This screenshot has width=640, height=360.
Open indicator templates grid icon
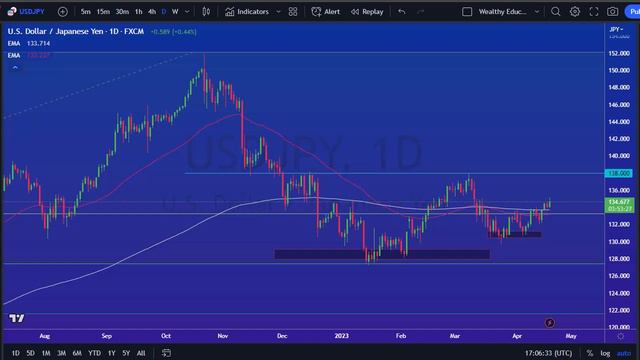pyautogui.click(x=293, y=12)
